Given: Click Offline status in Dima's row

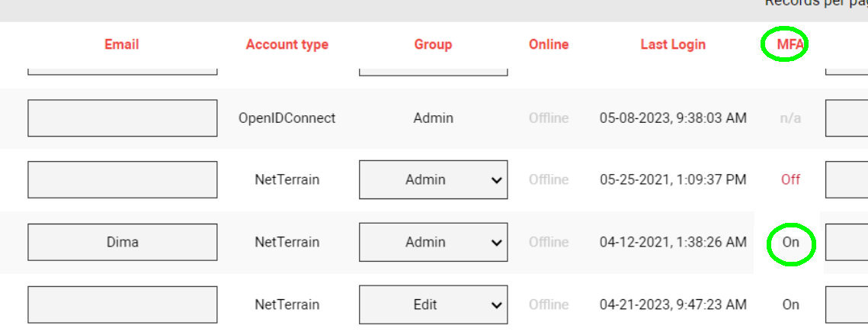Looking at the screenshot, I should [549, 243].
